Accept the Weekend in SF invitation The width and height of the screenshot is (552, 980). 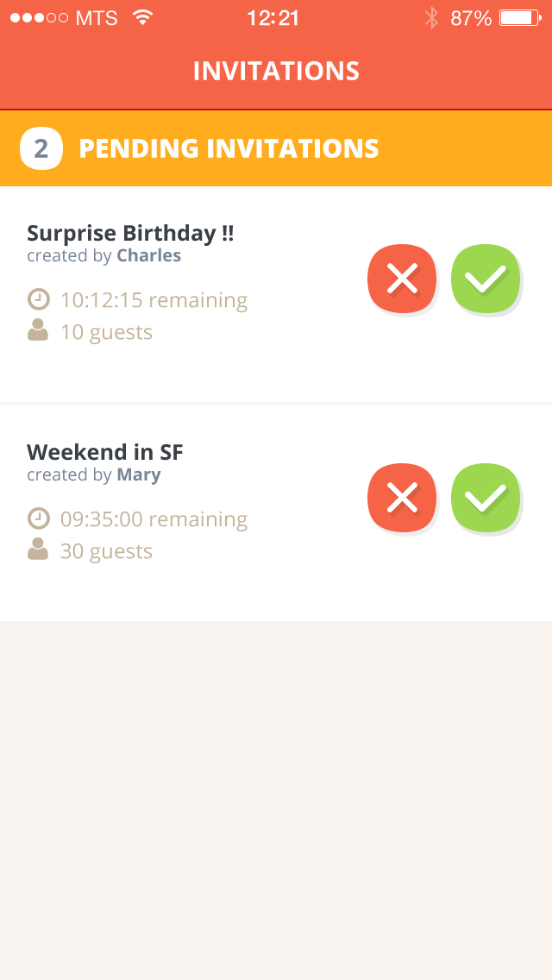coord(486,498)
